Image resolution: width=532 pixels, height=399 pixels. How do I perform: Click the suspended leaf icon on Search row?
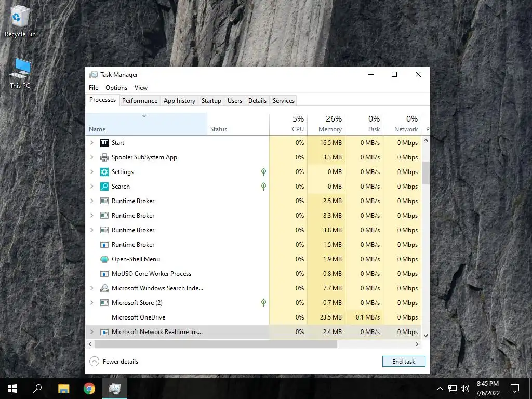[x=263, y=187]
